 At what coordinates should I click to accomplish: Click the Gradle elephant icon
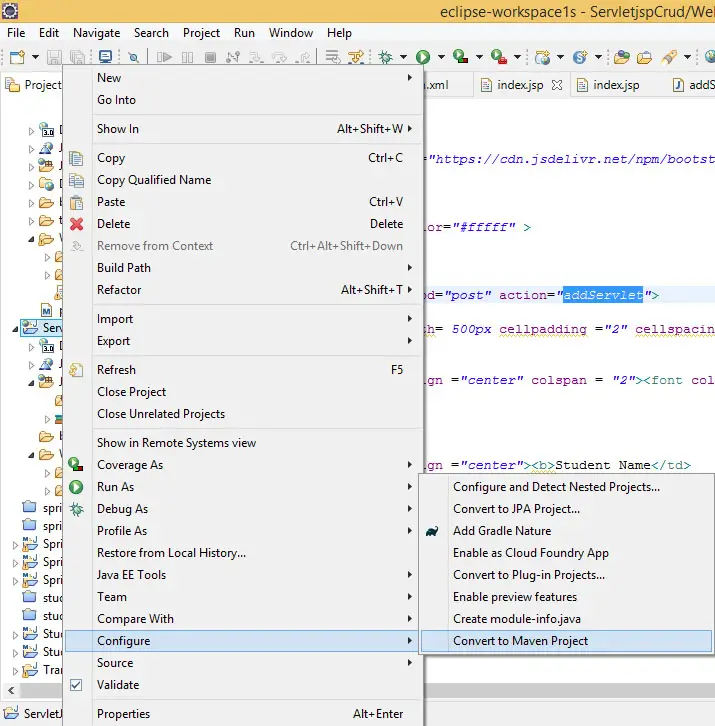433,531
